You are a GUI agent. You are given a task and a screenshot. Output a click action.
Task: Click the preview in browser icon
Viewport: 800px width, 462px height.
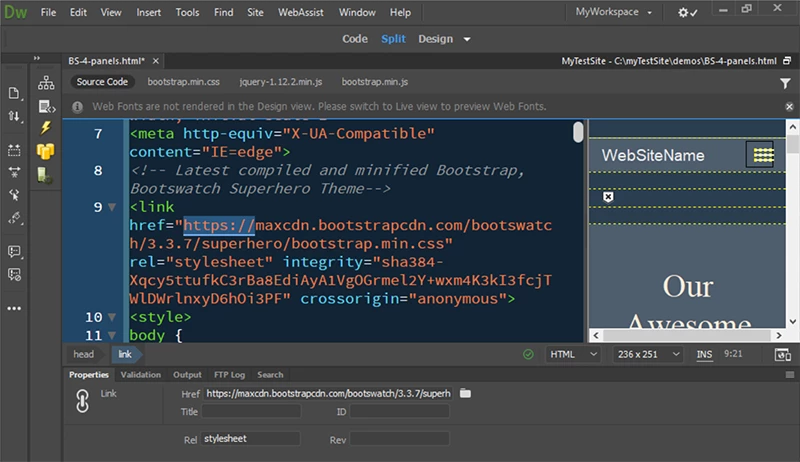coord(782,354)
